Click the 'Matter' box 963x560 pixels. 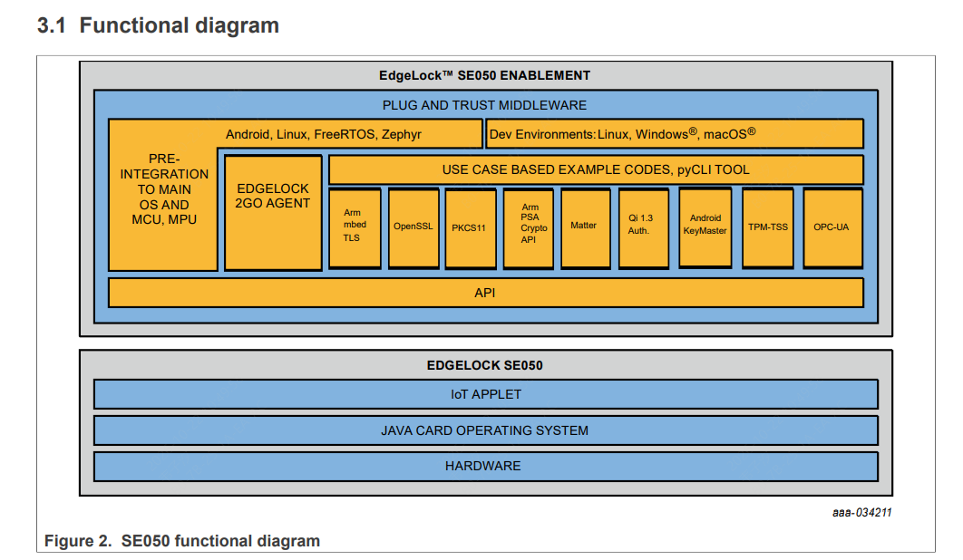coord(586,228)
